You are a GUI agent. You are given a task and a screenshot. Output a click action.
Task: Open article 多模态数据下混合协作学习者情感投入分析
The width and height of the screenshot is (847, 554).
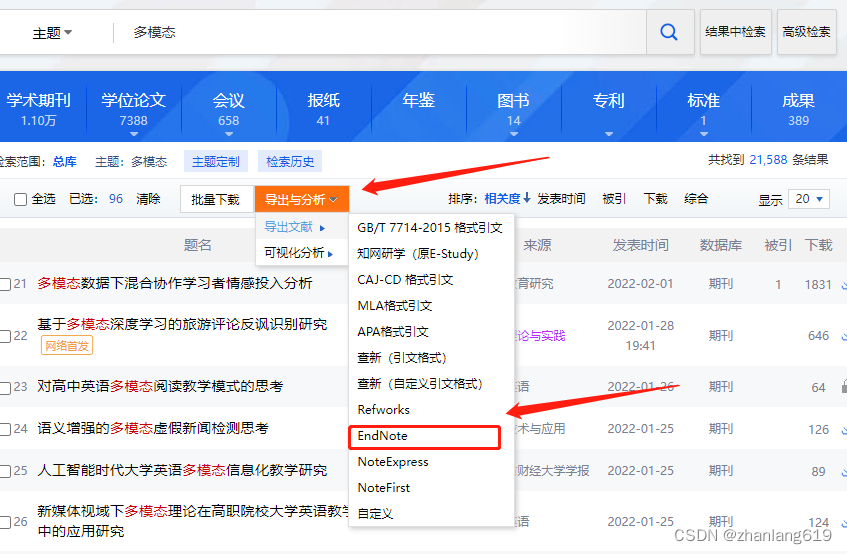coord(174,283)
